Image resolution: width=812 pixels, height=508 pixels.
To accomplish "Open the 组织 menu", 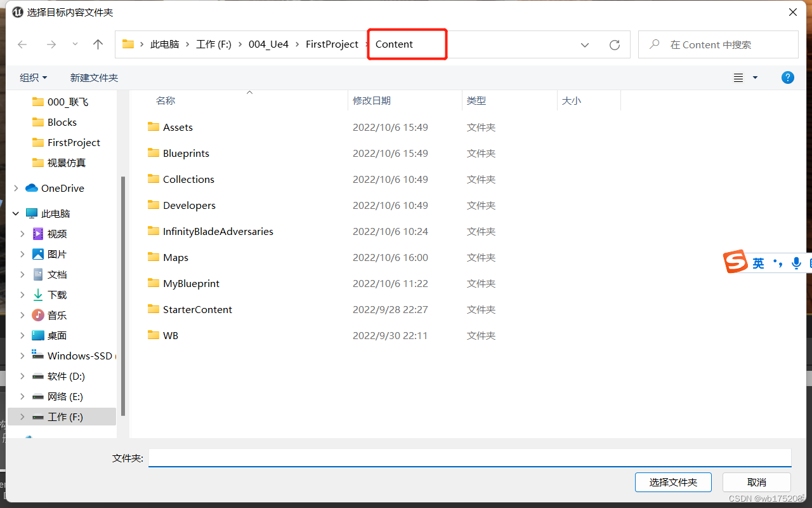I will (33, 77).
